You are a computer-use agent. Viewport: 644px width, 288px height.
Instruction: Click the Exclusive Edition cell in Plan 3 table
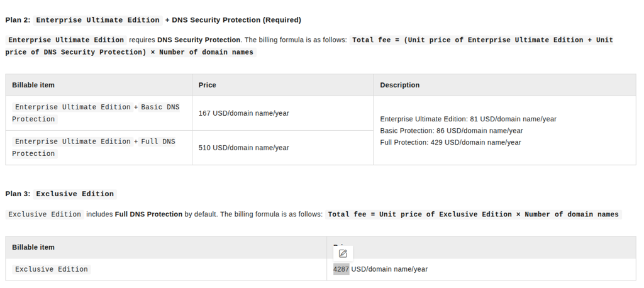tap(52, 269)
